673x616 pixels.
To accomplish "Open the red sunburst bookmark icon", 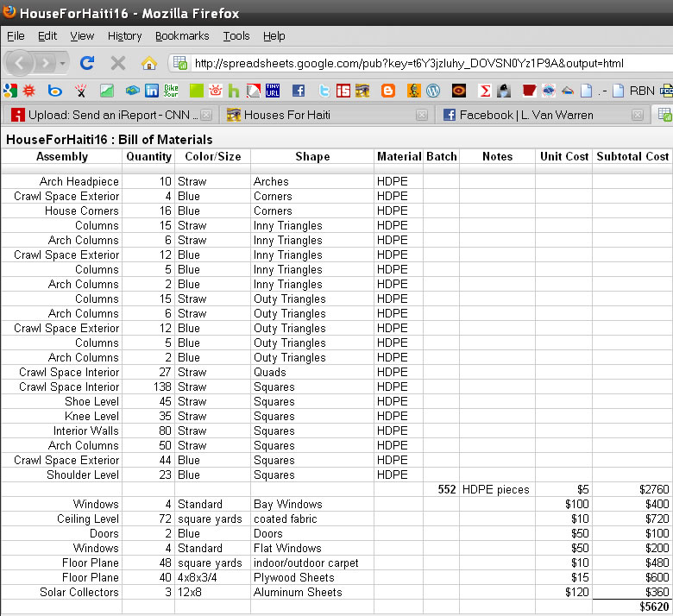I will point(29,91).
